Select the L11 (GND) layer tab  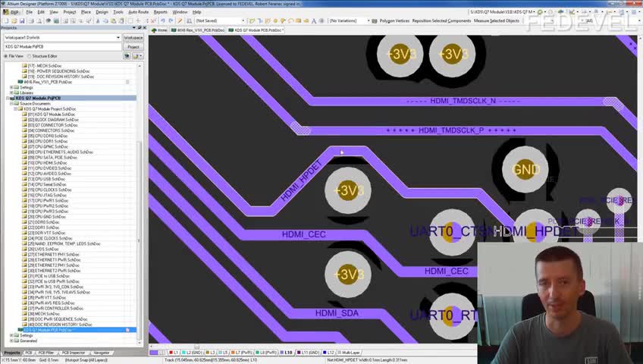pos(308,353)
